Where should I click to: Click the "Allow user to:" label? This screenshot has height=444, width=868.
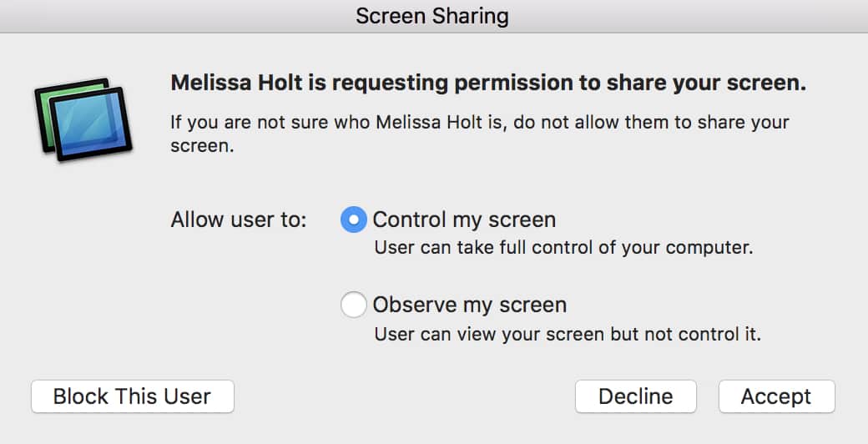point(239,220)
